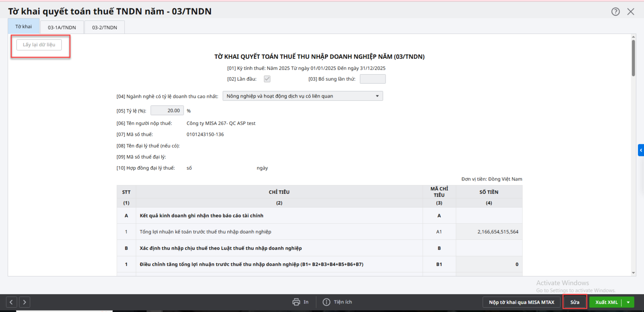The width and height of the screenshot is (644, 312).
Task: Switch to the 03-2/TNDN tab
Action: [105, 27]
